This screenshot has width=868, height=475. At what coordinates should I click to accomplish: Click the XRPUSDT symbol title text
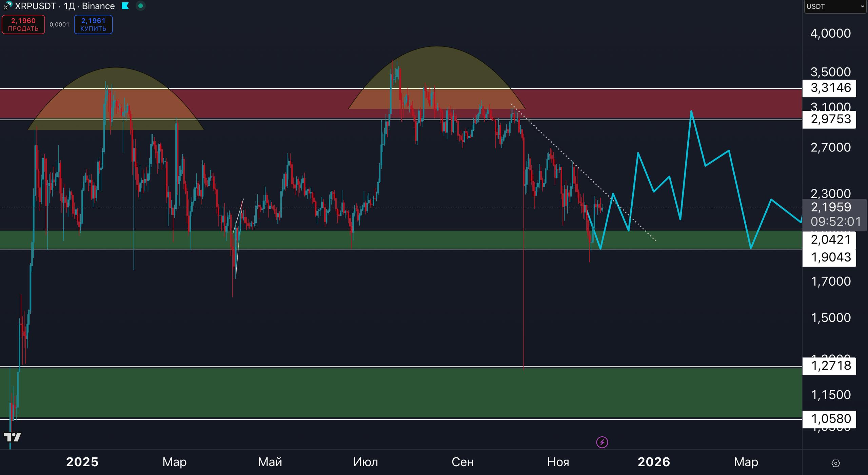35,6
